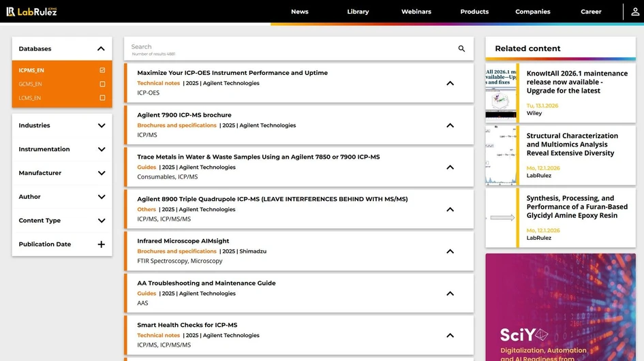Open Agilent 7900 ICP-MS brochure title
Viewport: 644px width, 361px height.
184,115
